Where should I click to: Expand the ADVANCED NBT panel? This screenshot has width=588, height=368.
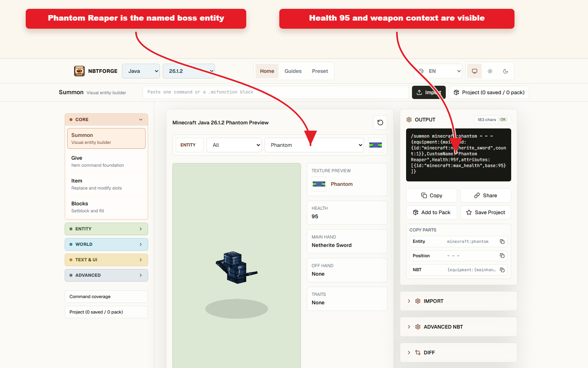click(x=458, y=327)
